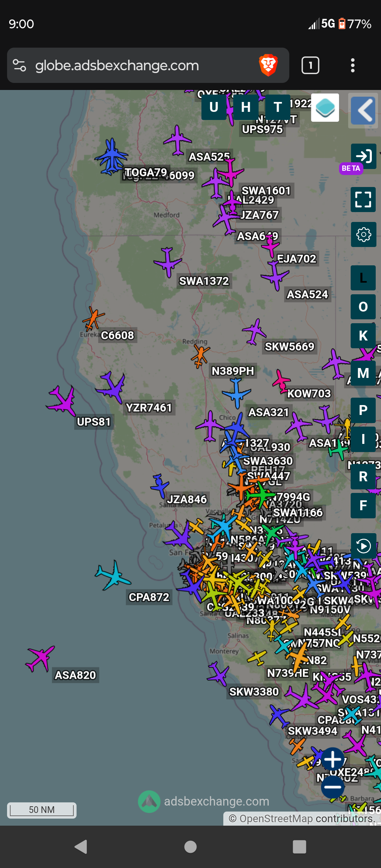The height and width of the screenshot is (868, 381).
Task: Select the KOW703 pink aircraft
Action: tap(282, 381)
